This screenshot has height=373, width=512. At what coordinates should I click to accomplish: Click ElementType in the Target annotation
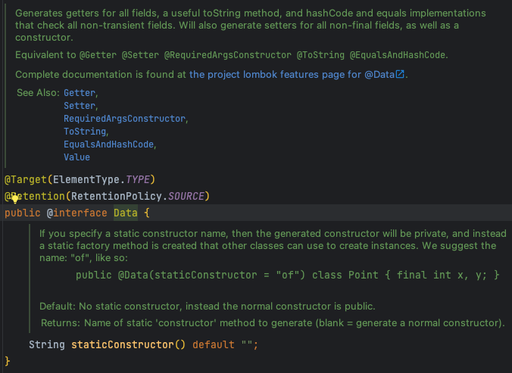(86, 180)
